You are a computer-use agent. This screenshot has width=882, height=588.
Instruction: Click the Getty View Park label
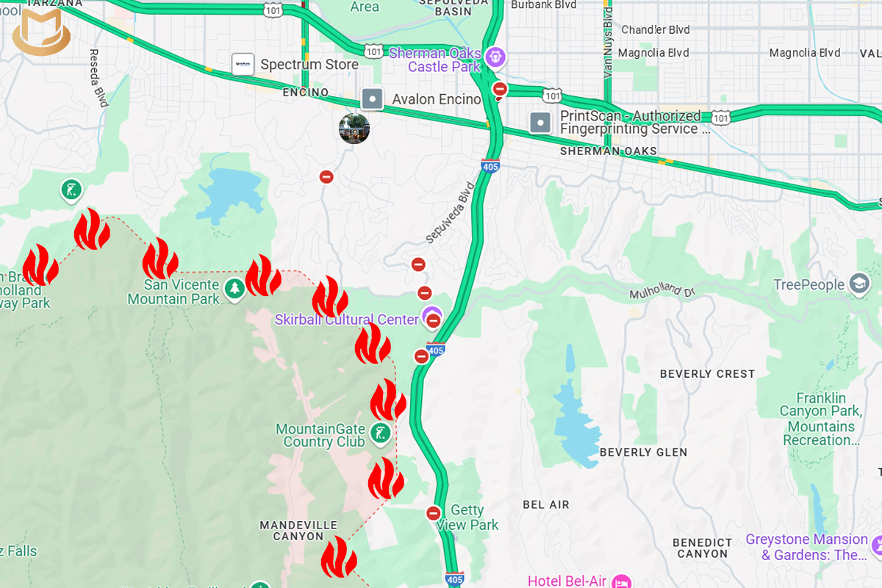click(467, 517)
